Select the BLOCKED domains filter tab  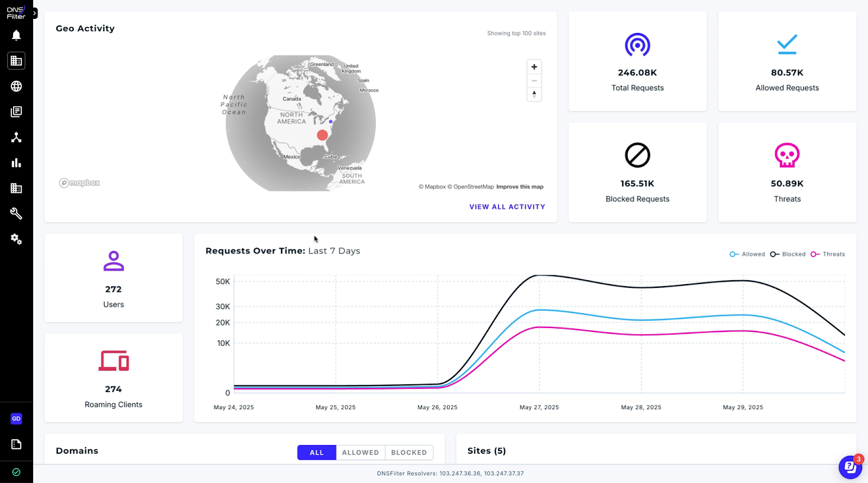(409, 452)
